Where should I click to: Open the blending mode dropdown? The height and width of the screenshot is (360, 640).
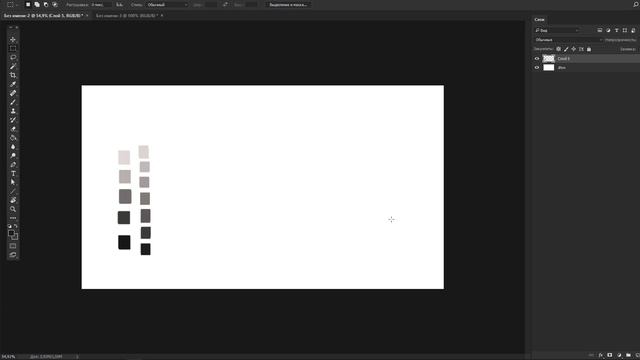(x=568, y=40)
